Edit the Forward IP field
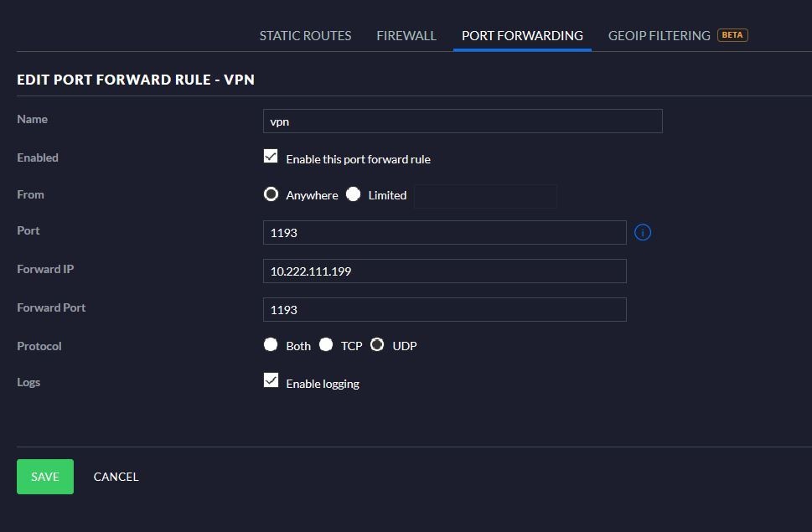812x532 pixels. pyautogui.click(x=444, y=271)
